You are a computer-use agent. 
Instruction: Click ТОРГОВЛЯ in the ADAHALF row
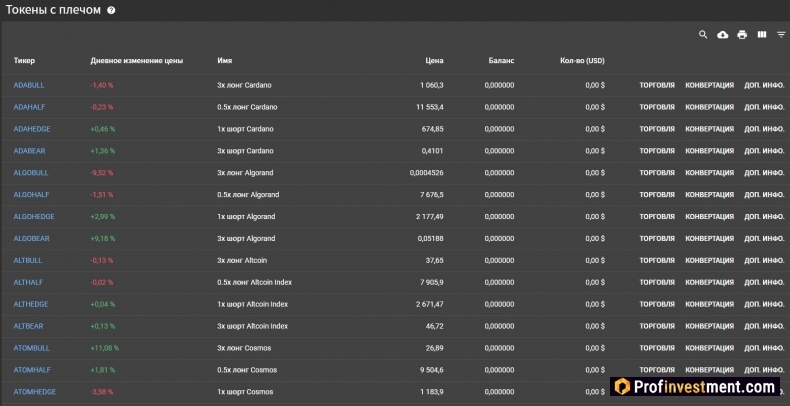(657, 107)
